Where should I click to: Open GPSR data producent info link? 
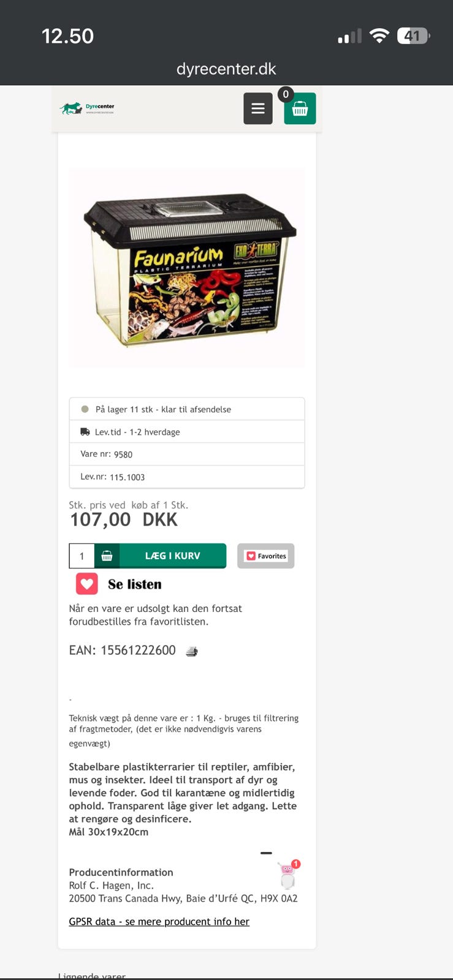tap(159, 921)
